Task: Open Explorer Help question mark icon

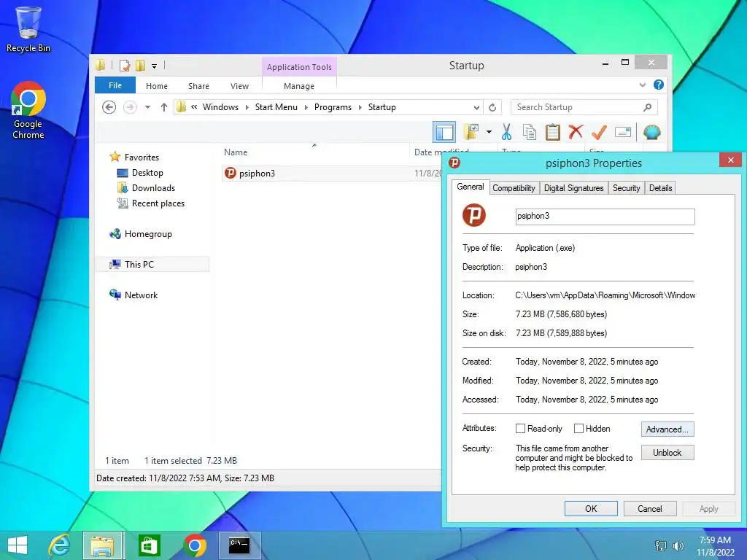Action: click(659, 85)
